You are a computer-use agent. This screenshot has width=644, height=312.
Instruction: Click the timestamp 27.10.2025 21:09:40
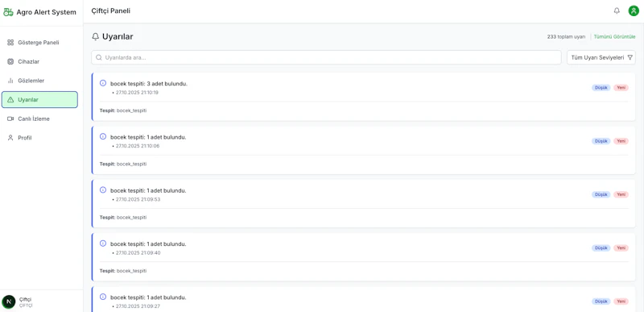[138, 253]
